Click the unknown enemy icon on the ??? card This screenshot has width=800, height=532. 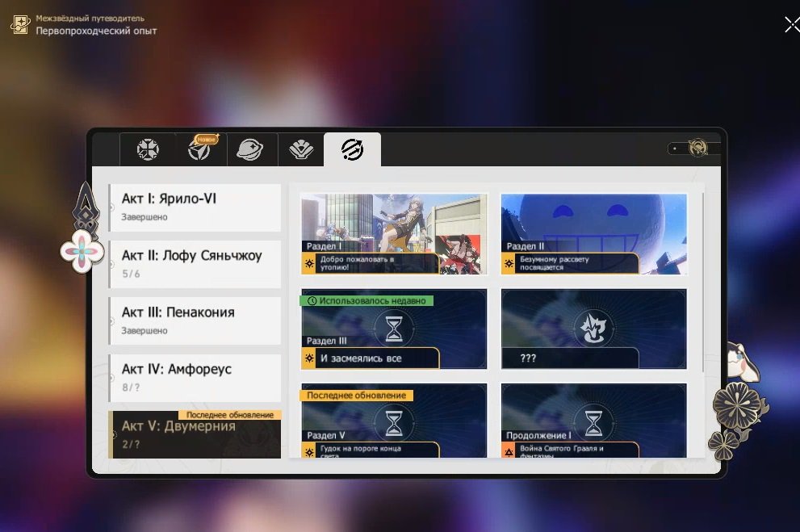pos(593,328)
